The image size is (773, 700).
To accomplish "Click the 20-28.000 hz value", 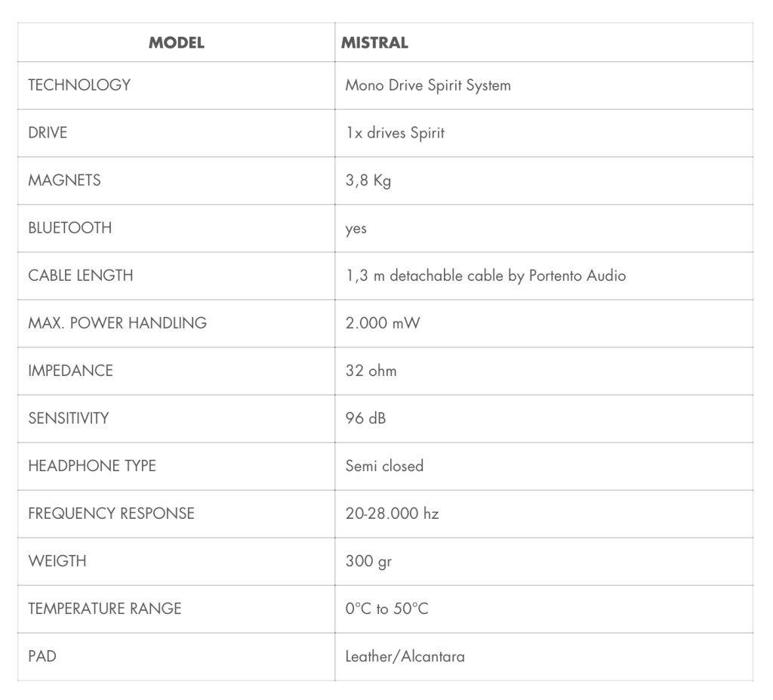I will point(392,513).
